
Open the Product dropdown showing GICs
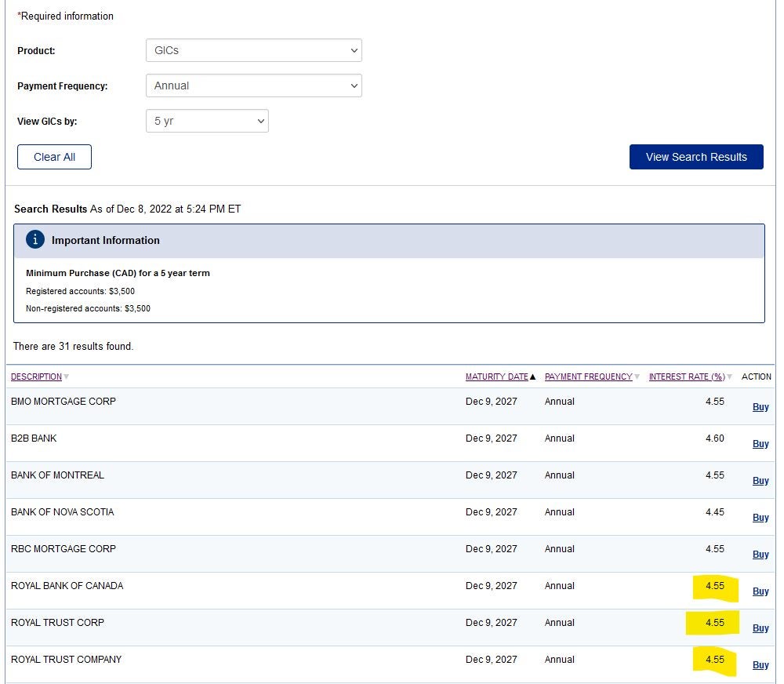[x=252, y=50]
